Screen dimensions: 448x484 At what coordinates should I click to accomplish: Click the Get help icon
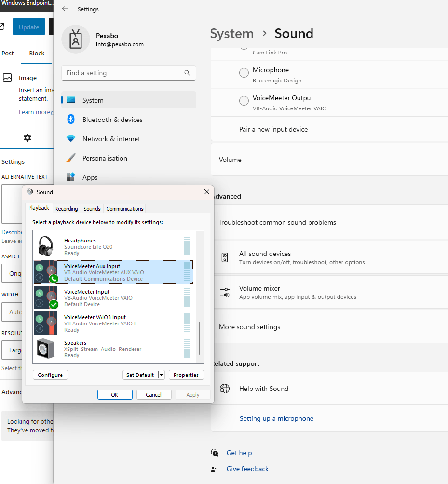215,453
